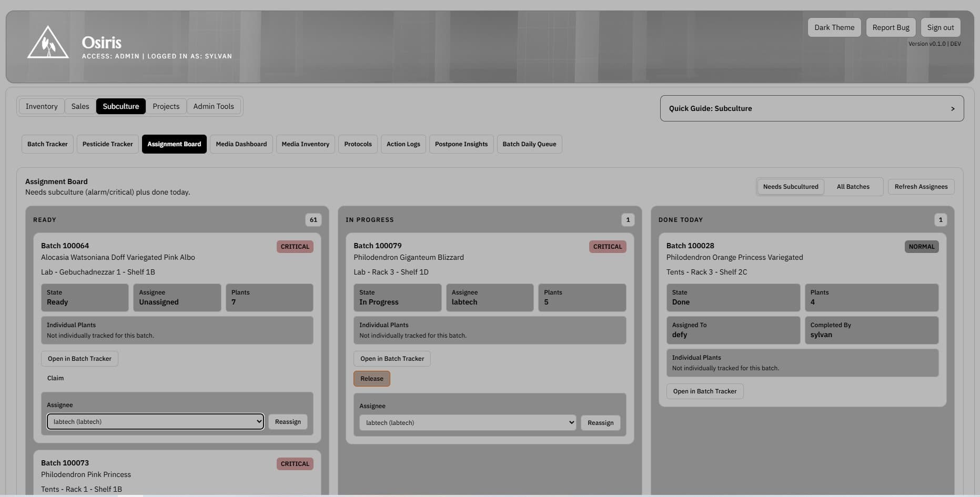Switch to the Pesticide Tracker
Viewport: 980px width, 497px height.
(107, 144)
